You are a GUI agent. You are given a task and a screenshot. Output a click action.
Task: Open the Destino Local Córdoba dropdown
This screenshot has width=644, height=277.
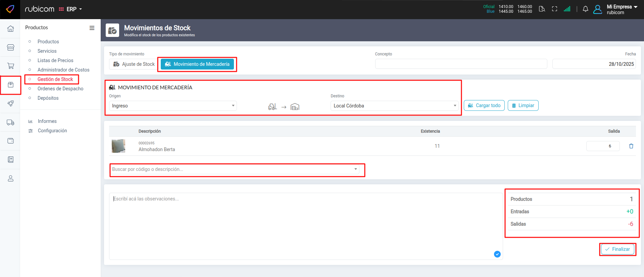pyautogui.click(x=394, y=106)
